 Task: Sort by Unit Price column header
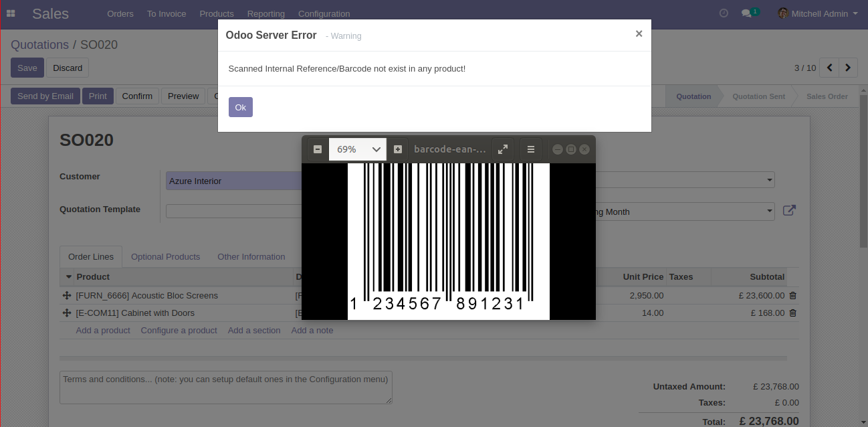click(643, 276)
